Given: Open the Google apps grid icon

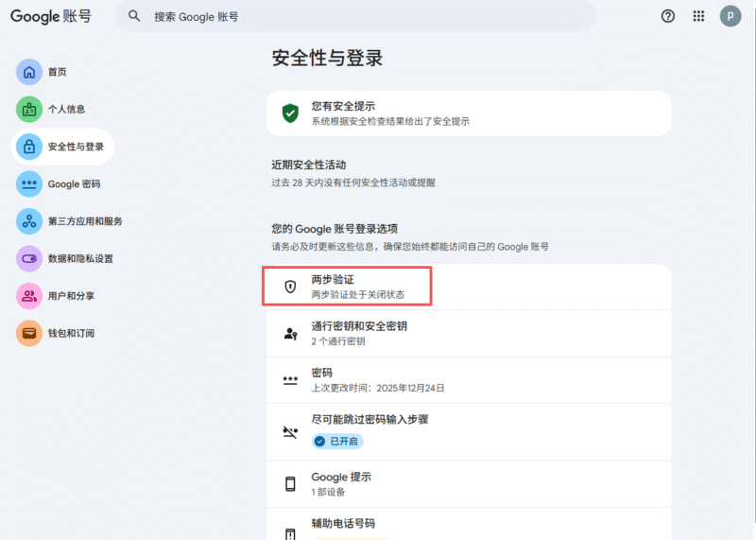Looking at the screenshot, I should 698,16.
